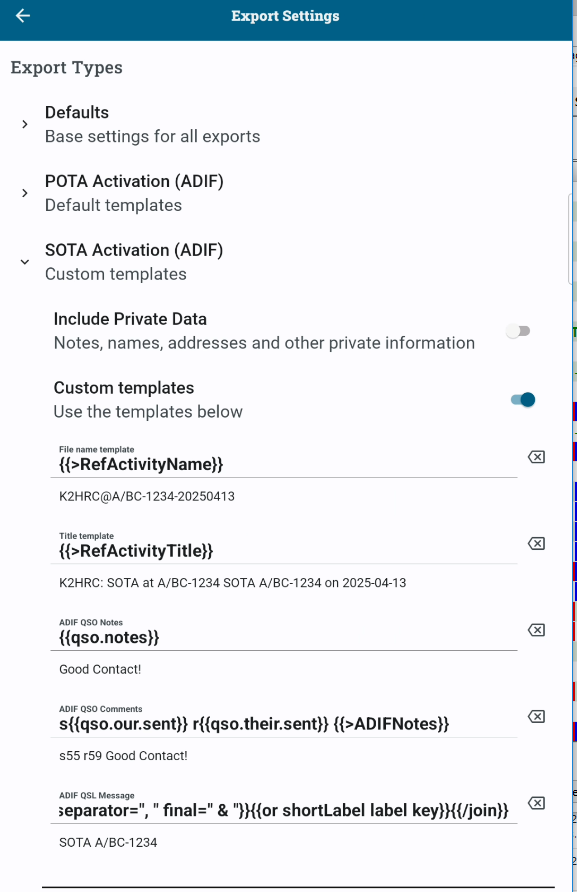This screenshot has width=577, height=892.
Task: Go back using the header arrow
Action: (23, 16)
